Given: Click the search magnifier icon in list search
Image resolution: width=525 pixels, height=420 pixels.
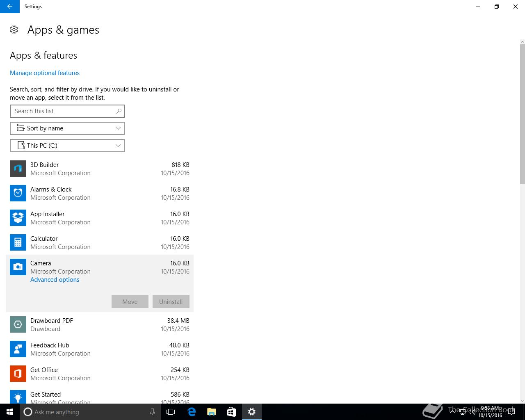Looking at the screenshot, I should [119, 111].
